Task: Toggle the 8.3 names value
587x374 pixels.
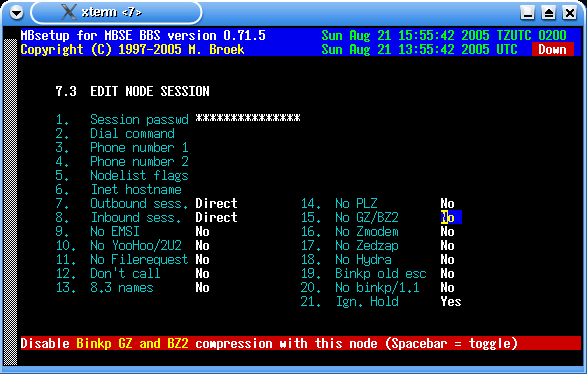Action: click(x=202, y=288)
